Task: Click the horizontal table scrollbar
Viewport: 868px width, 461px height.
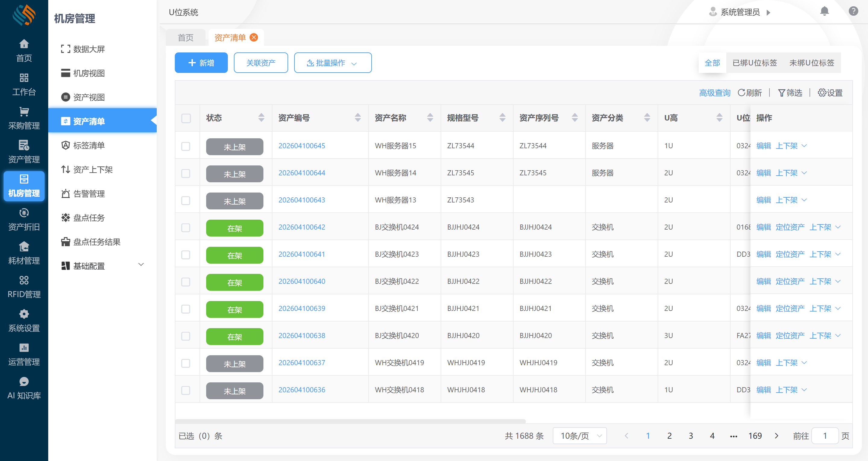Action: pyautogui.click(x=351, y=421)
